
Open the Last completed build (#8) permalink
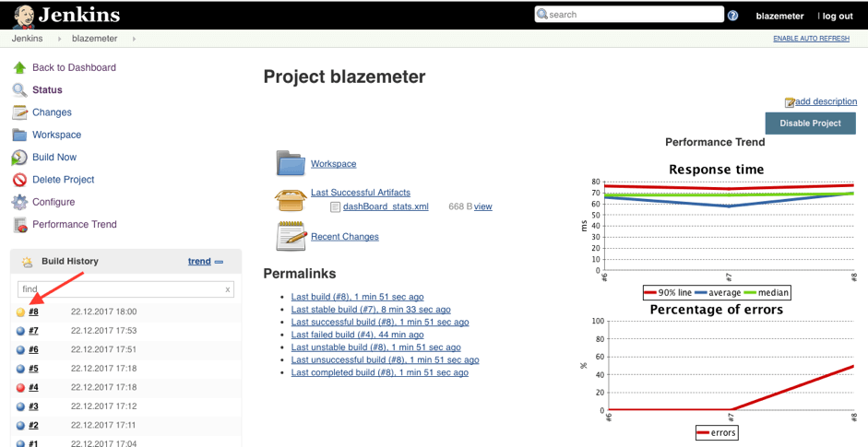[380, 372]
